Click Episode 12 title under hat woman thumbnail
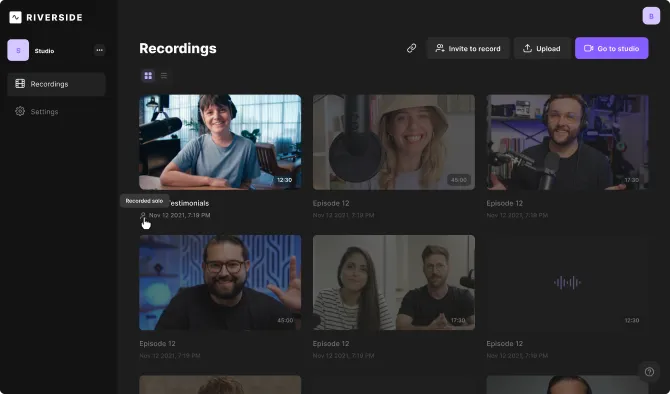 (331, 203)
